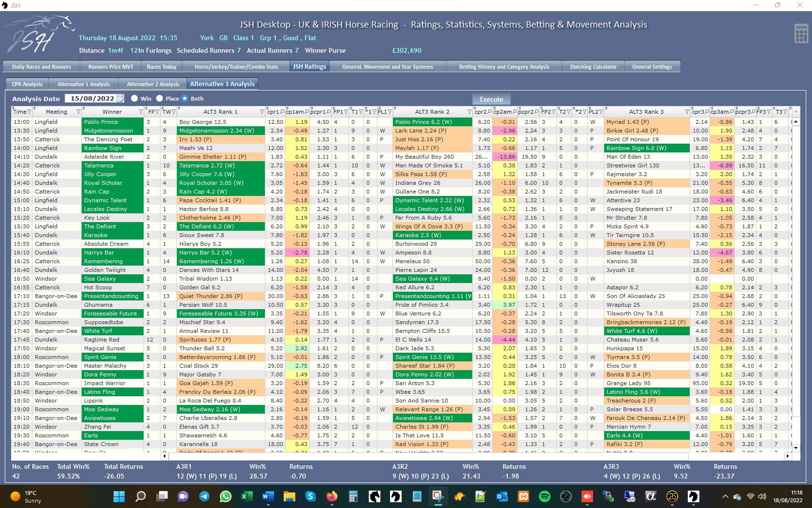Open the General Settings tab
Image resolution: width=812 pixels, height=508 pixels.
tap(652, 67)
